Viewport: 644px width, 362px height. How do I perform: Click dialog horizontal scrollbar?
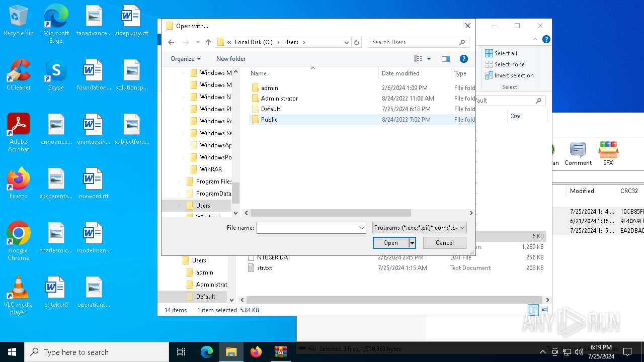click(331, 213)
